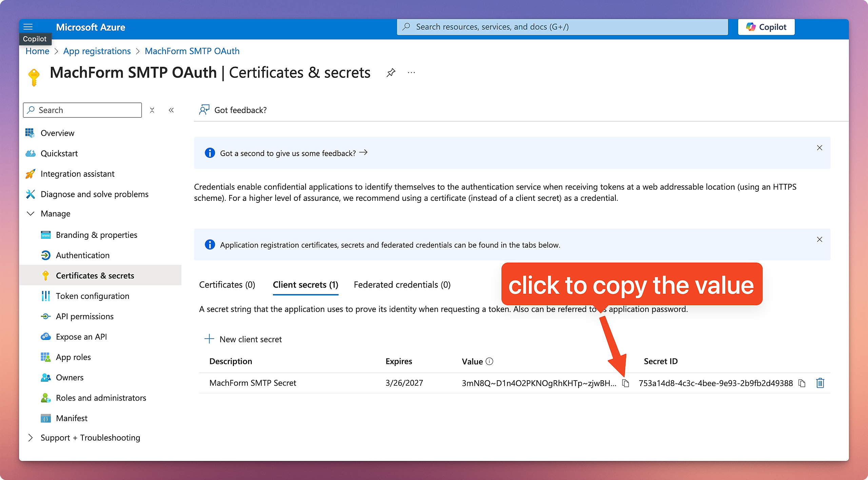
Task: Open the Overview page
Action: 57,133
